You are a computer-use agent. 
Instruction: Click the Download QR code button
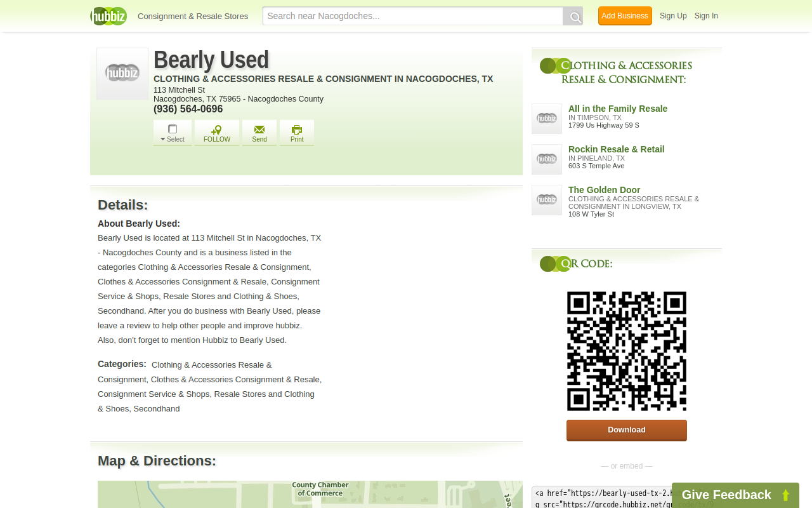627,430
